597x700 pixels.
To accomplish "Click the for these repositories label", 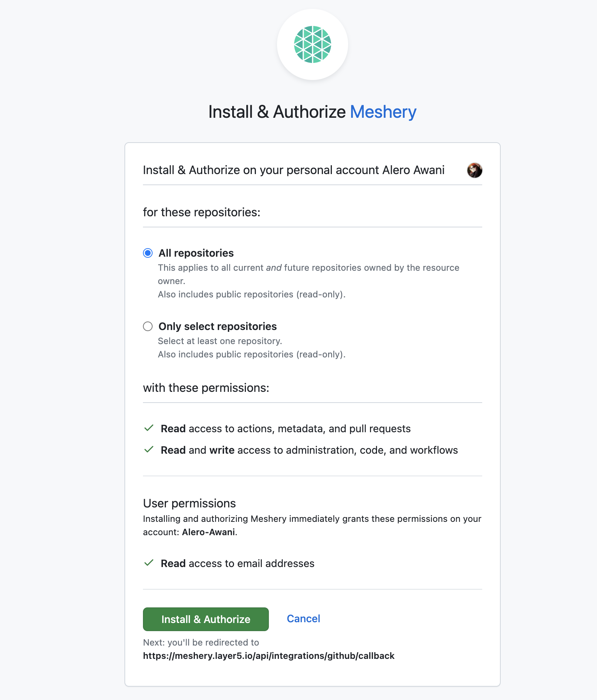I will point(202,212).
